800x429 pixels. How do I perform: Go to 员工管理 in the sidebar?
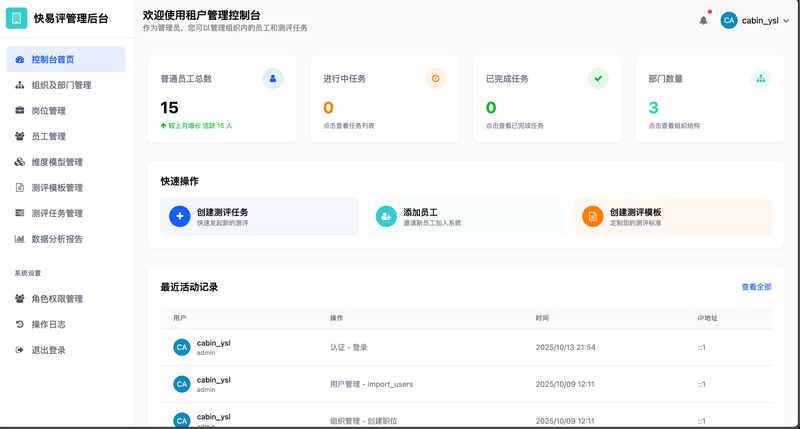48,136
